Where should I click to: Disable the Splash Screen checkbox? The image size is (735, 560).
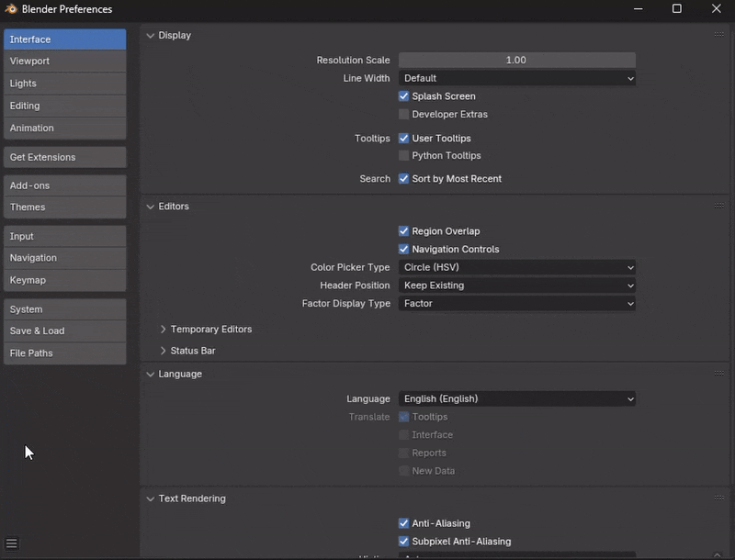[x=403, y=96]
